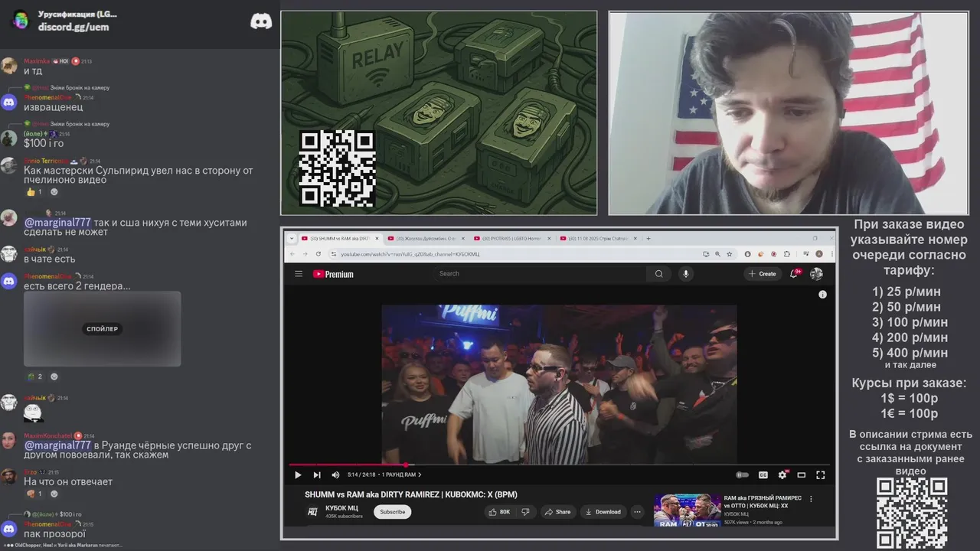The width and height of the screenshot is (980, 551).
Task: Open the RAM vs OTTO recommended video thumbnail
Action: pyautogui.click(x=687, y=510)
